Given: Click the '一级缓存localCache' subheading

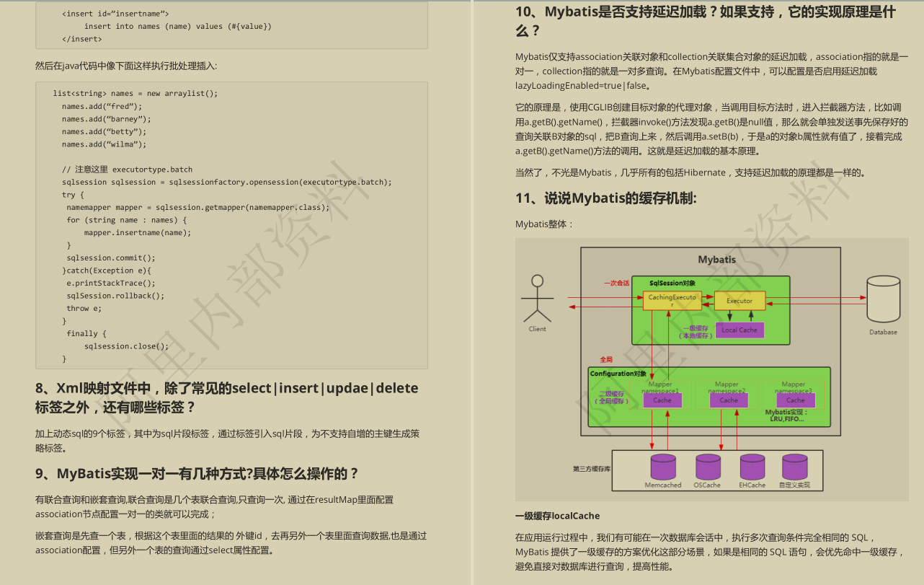Looking at the screenshot, I should click(x=557, y=516).
